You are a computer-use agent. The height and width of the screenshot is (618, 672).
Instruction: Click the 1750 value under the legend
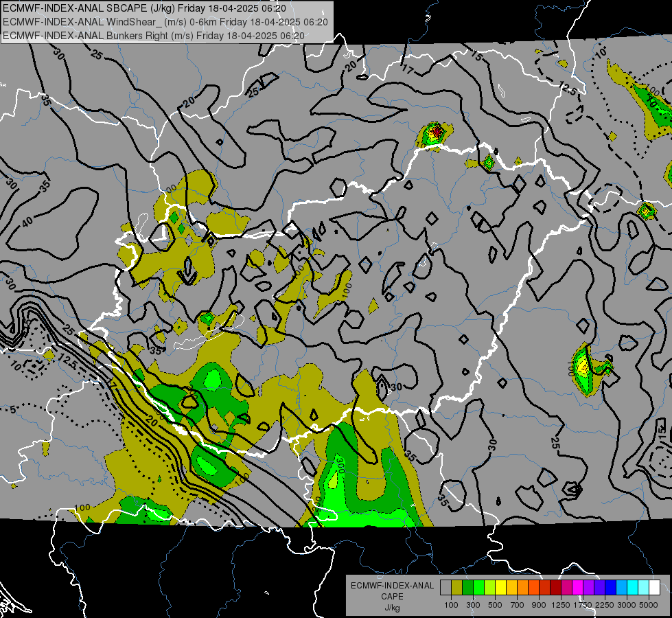click(x=583, y=605)
